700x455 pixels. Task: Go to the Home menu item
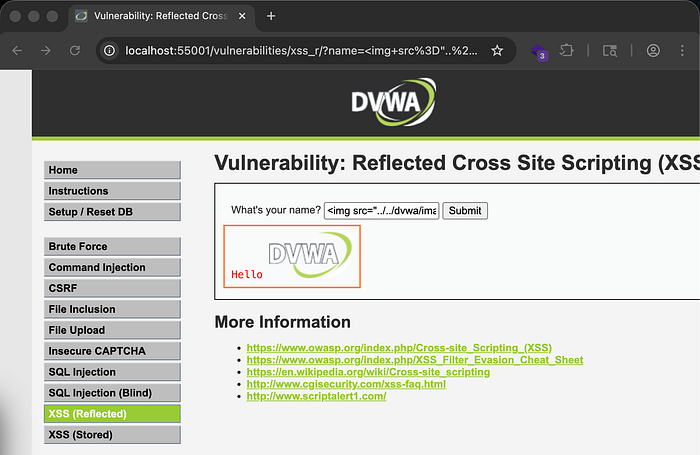(x=112, y=170)
